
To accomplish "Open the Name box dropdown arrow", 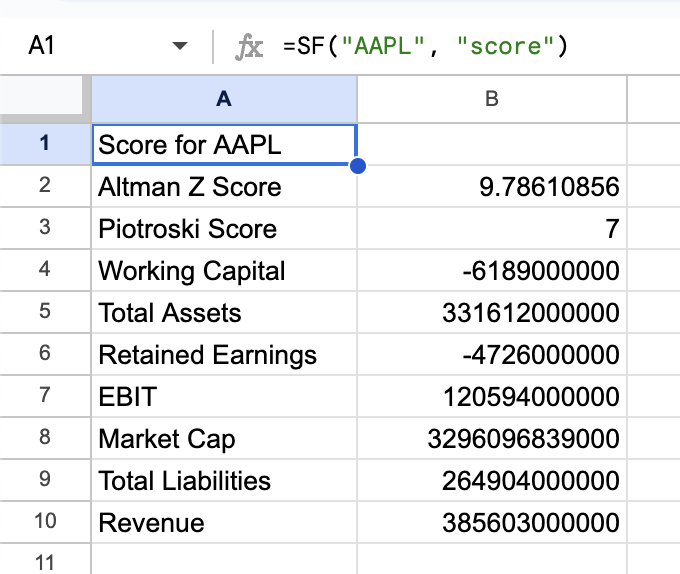I will pos(180,46).
